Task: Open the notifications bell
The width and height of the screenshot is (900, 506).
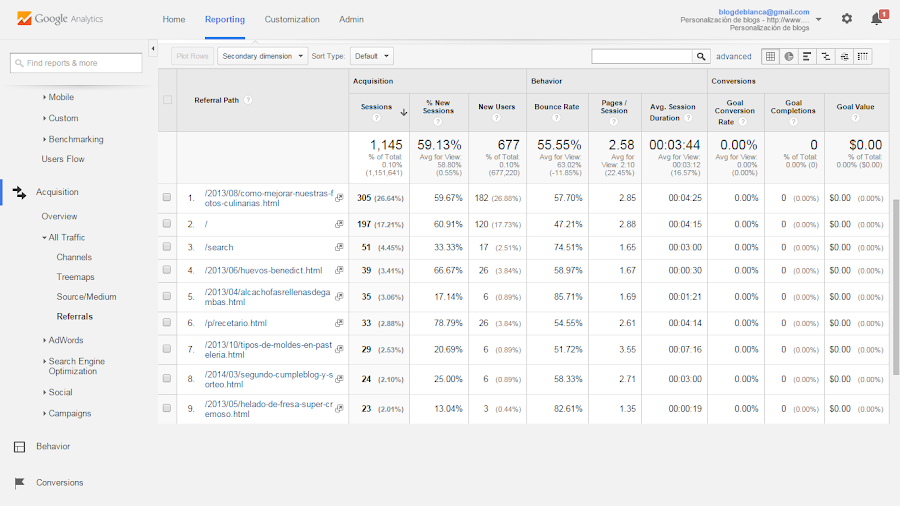Action: pos(878,18)
